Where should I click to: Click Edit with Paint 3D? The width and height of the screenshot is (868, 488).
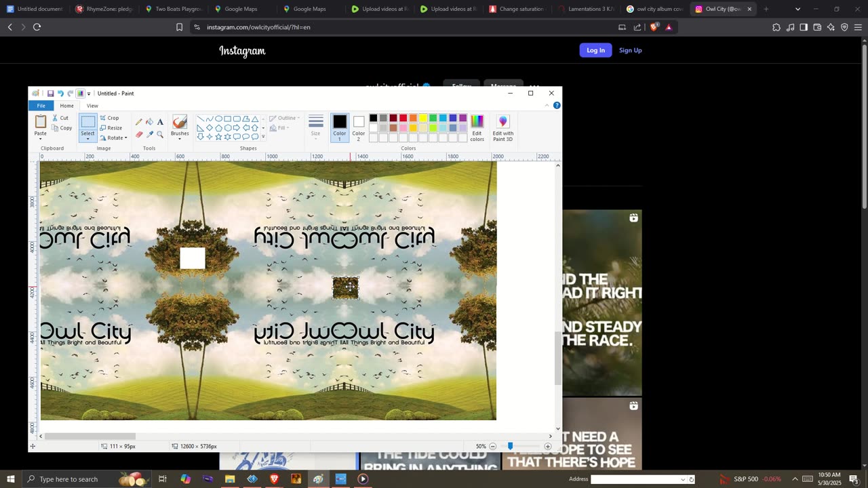pyautogui.click(x=503, y=127)
